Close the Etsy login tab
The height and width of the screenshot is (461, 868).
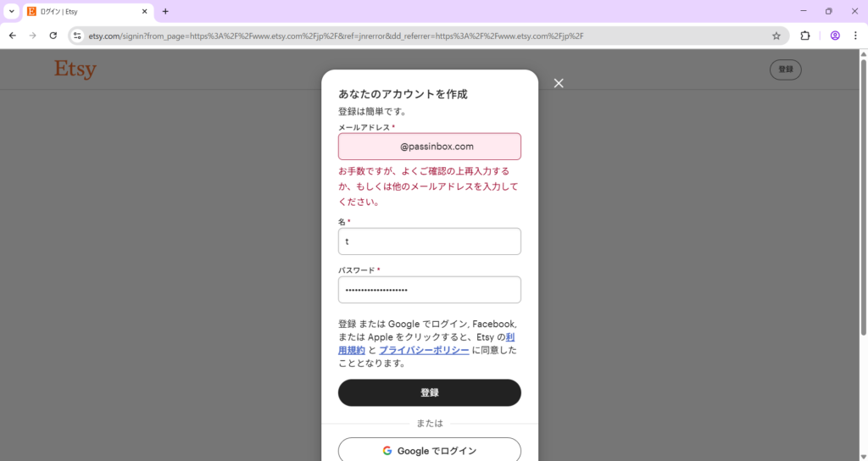(x=144, y=11)
